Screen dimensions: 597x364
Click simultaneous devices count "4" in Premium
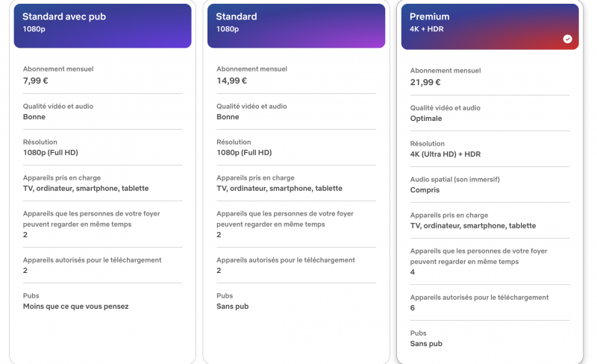pos(413,272)
